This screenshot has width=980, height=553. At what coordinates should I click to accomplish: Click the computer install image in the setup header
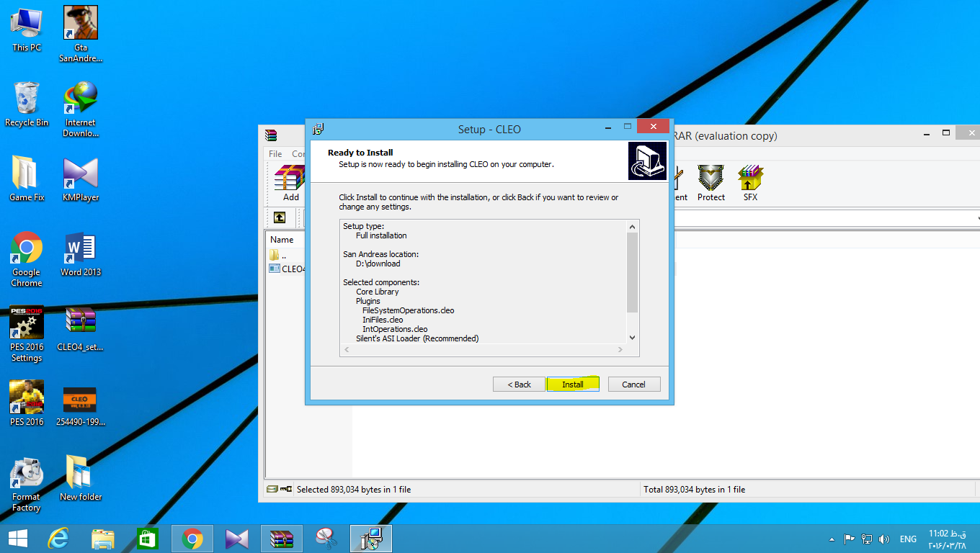(647, 161)
